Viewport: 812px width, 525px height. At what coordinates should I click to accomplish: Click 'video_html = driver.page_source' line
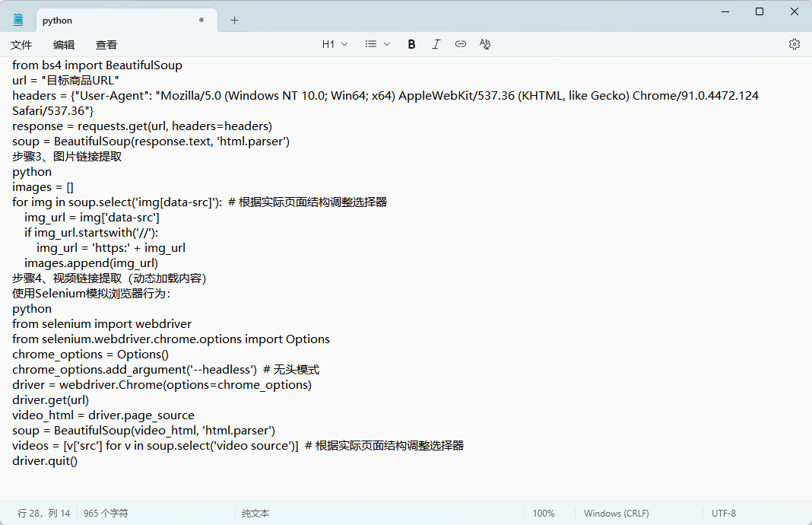click(103, 415)
